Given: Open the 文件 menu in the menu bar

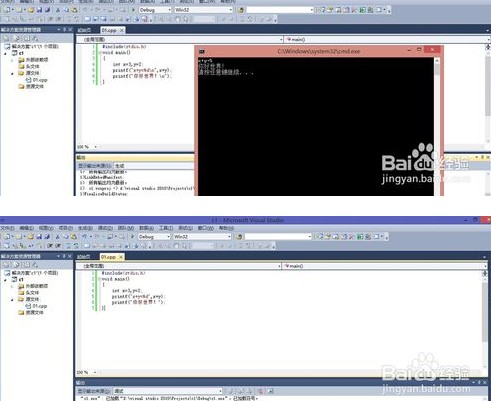Looking at the screenshot, I should (7, 228).
